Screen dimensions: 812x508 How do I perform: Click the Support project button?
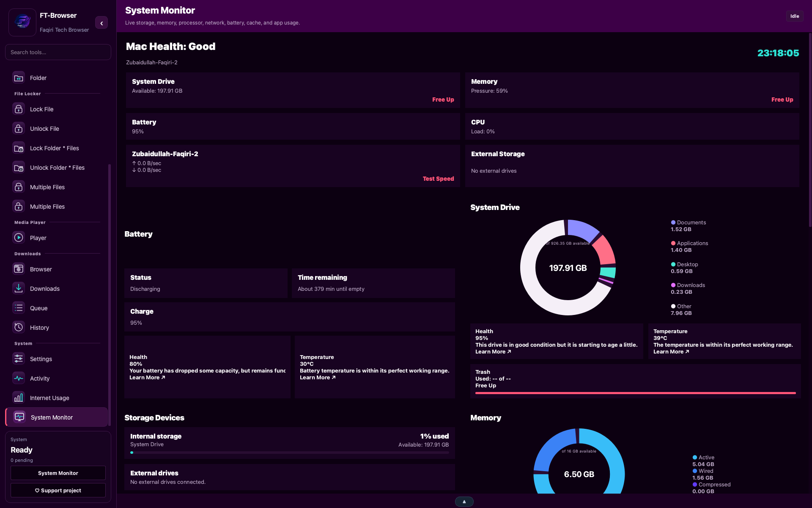(x=58, y=490)
